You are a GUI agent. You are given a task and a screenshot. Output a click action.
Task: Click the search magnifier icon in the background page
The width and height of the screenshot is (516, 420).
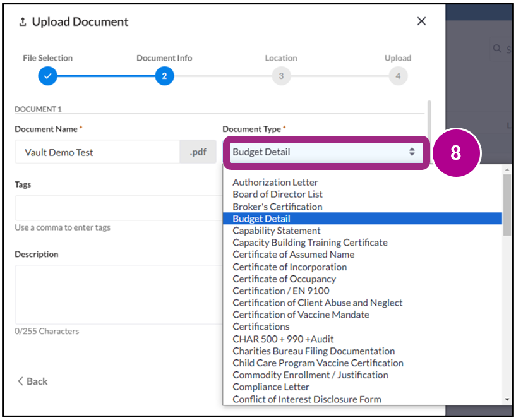point(496,49)
